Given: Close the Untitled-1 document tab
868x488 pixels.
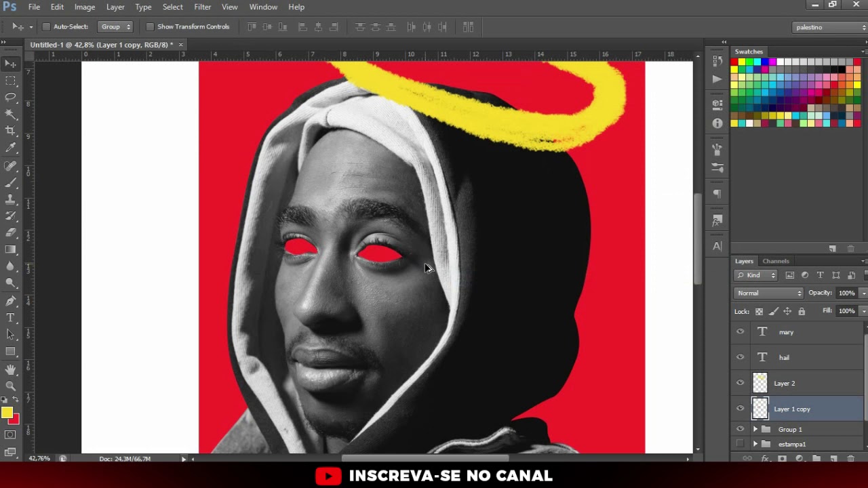Looking at the screenshot, I should click(x=180, y=45).
